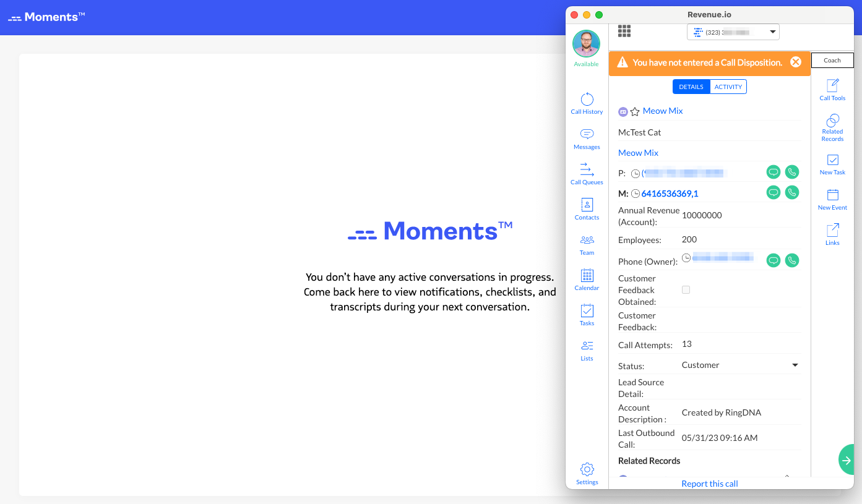Open the caller ID number dropdown
This screenshot has height=504, width=862.
(733, 32)
